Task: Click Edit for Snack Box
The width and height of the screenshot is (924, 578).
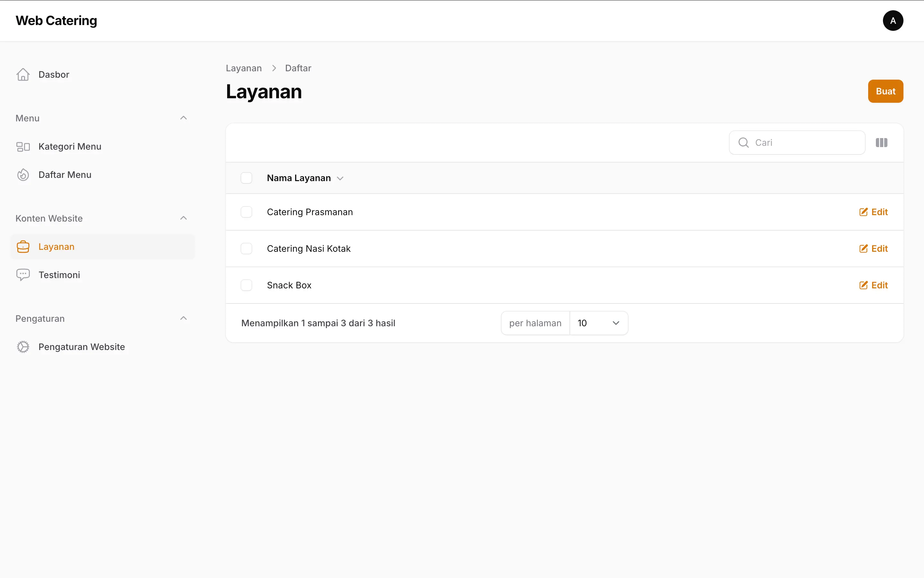Action: point(874,285)
